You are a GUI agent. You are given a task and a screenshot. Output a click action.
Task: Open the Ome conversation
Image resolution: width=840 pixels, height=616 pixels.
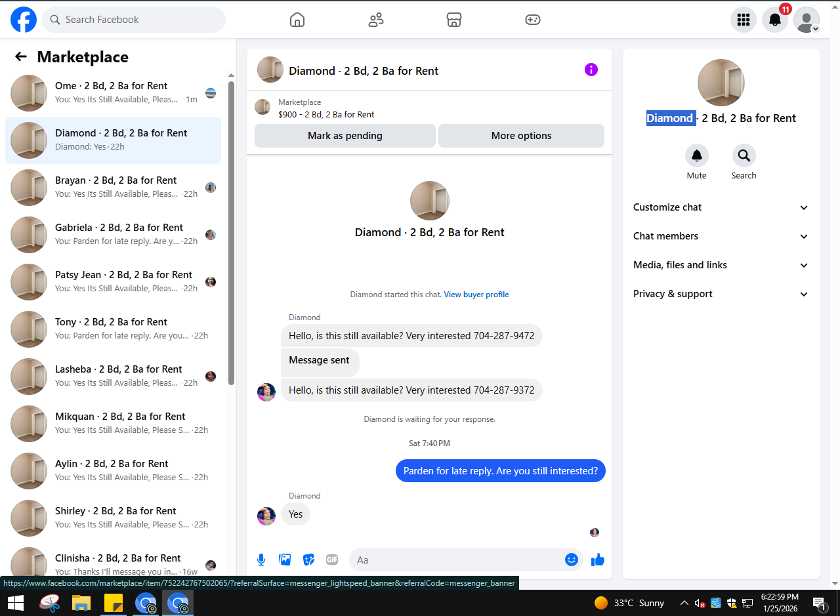[113, 93]
